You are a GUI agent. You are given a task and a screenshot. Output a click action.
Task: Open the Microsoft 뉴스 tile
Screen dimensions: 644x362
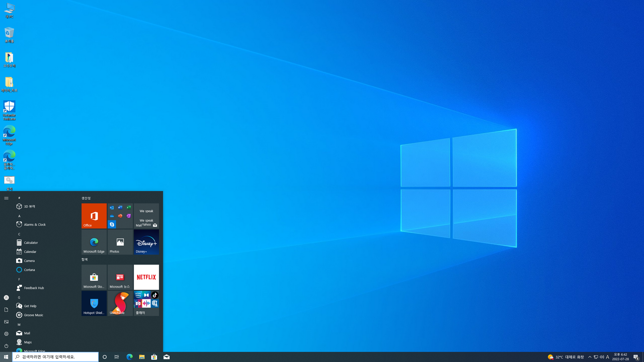pos(120,277)
